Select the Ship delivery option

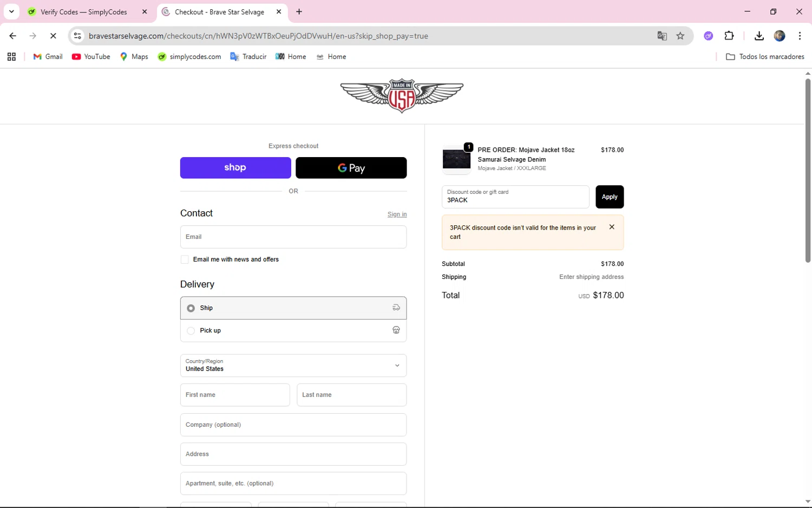click(293, 308)
